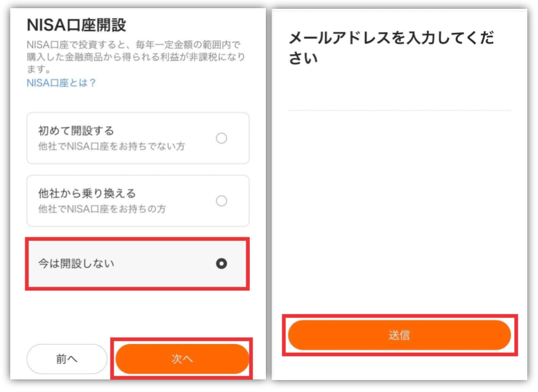Submit email with the 送信 button
This screenshot has height=392, width=538.
click(399, 335)
